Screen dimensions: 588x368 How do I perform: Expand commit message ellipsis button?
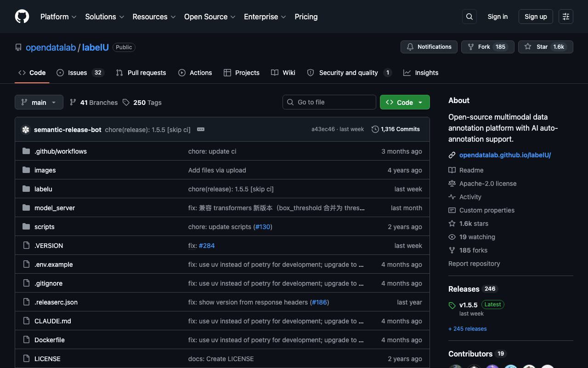[x=201, y=129]
